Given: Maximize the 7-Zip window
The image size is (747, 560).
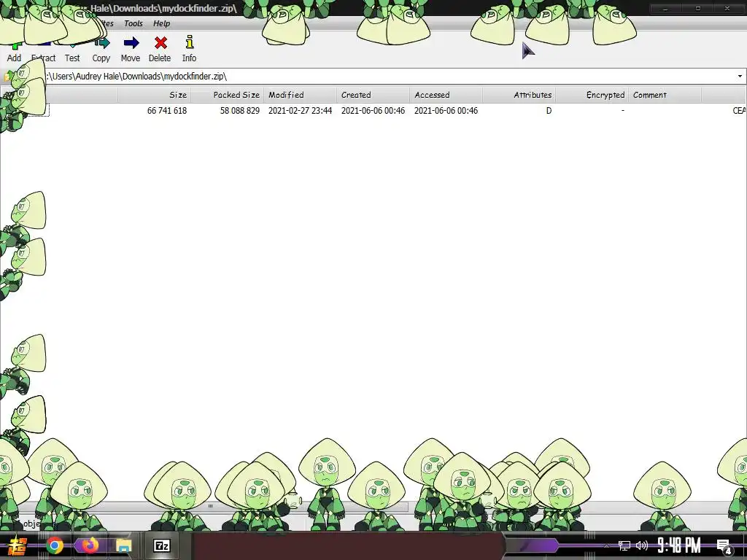Looking at the screenshot, I should pos(697,9).
